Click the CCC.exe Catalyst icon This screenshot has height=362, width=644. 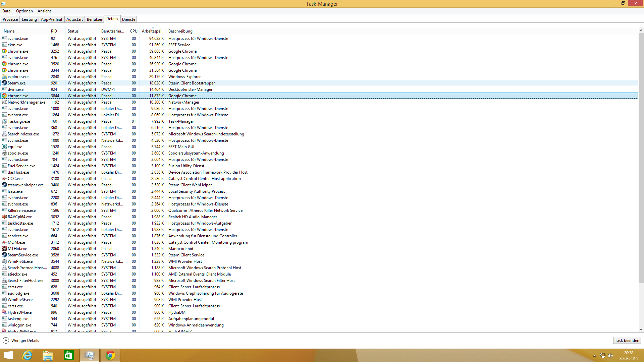click(x=4, y=178)
